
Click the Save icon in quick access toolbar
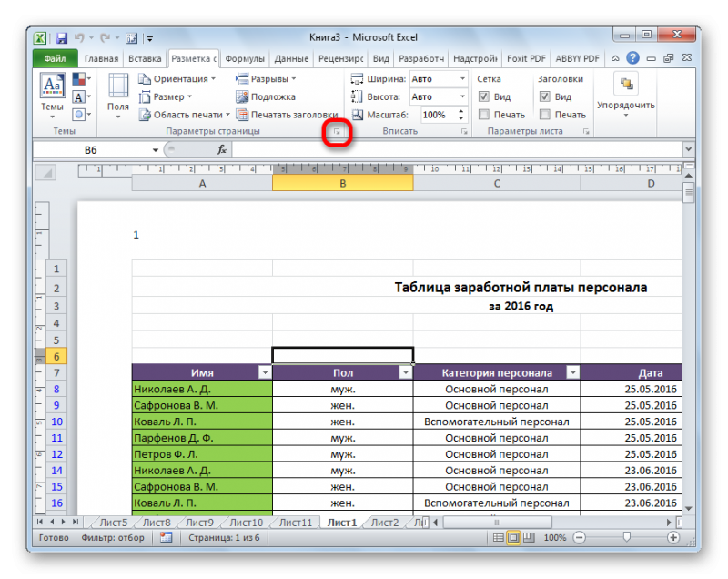pos(61,38)
